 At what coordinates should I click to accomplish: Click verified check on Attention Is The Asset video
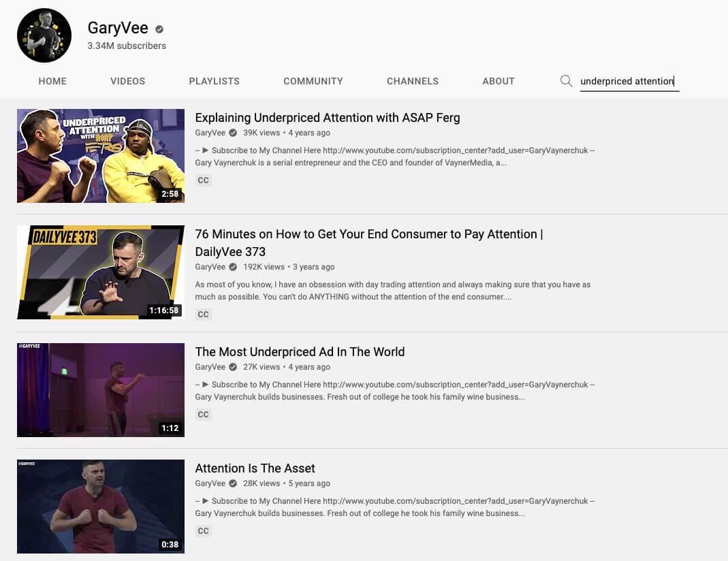pos(233,483)
